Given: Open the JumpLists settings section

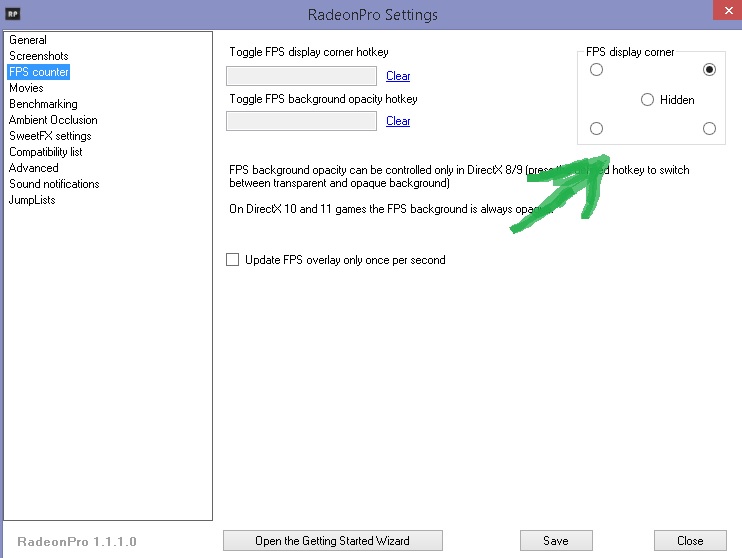Looking at the screenshot, I should click(x=32, y=200).
